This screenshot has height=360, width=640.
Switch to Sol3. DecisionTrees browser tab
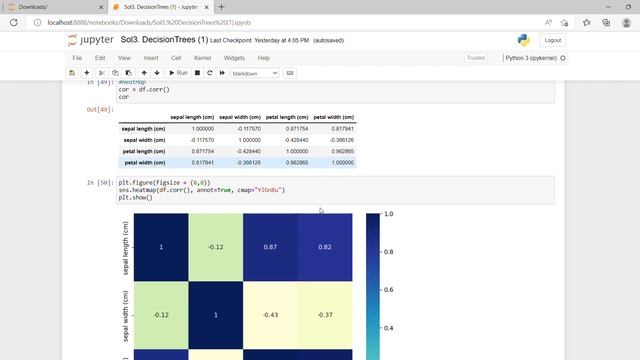(x=160, y=7)
